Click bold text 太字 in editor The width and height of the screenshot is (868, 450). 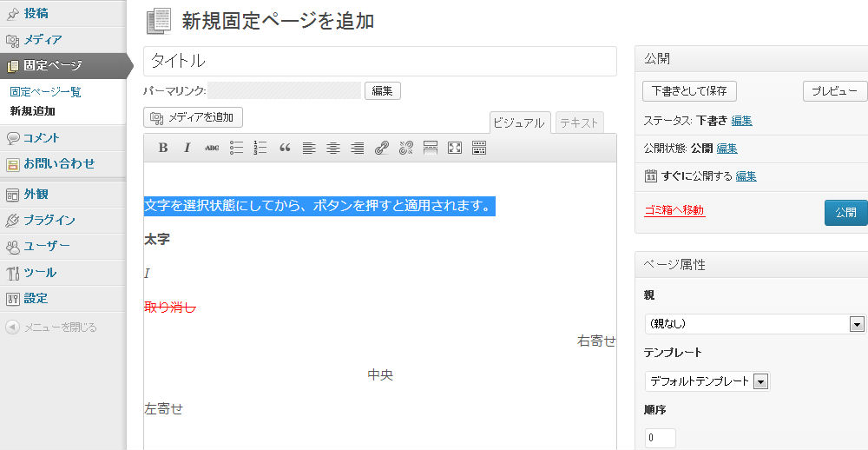coord(156,240)
